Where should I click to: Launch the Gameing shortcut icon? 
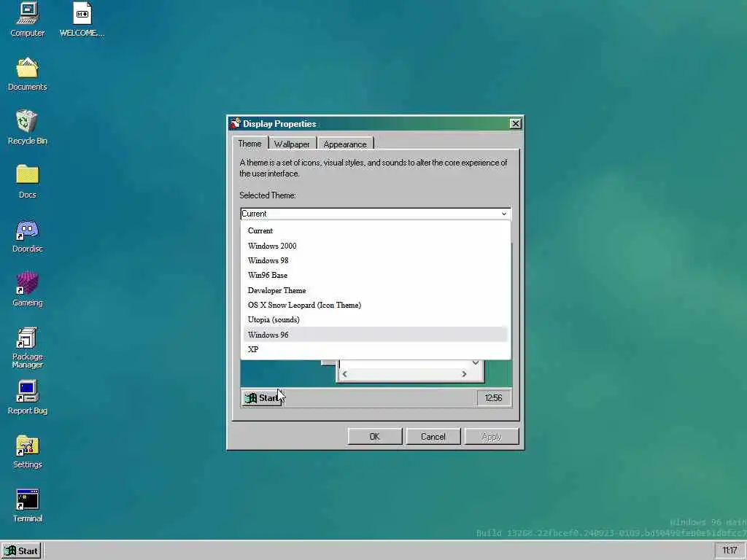point(28,289)
